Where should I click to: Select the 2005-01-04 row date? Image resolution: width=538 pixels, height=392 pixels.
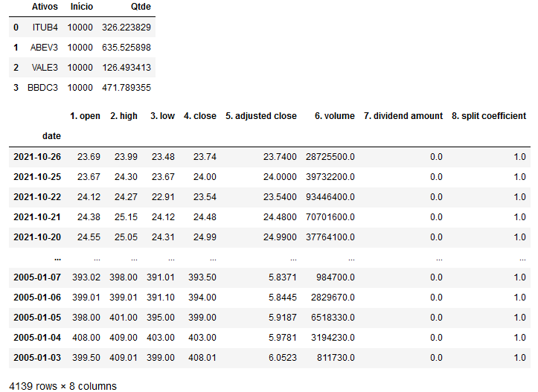pyautogui.click(x=37, y=338)
